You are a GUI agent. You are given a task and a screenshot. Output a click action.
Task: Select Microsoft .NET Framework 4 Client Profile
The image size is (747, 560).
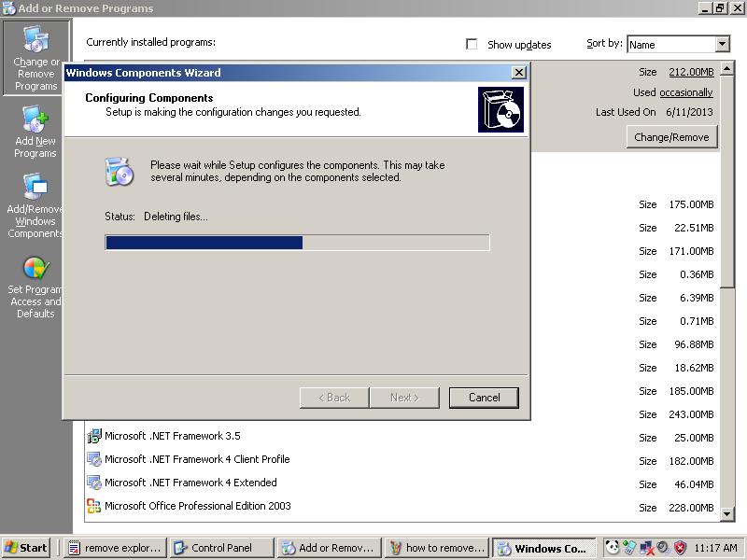click(197, 459)
